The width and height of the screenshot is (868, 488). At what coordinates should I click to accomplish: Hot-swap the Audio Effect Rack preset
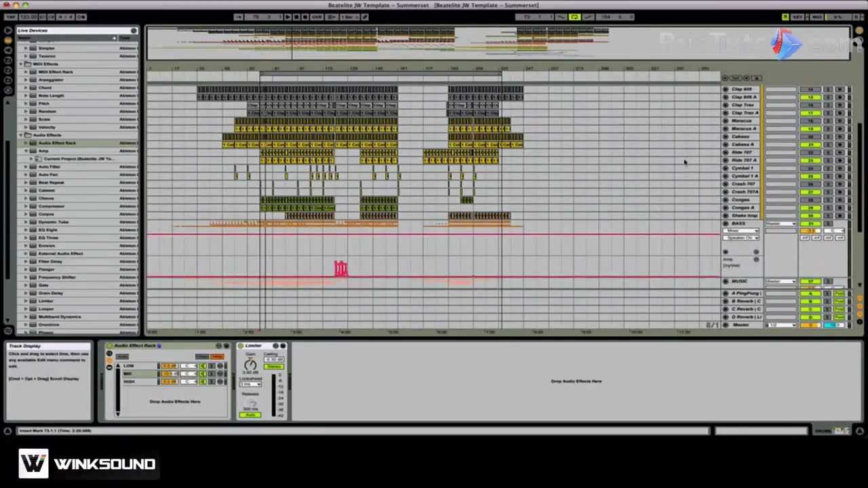(218, 346)
